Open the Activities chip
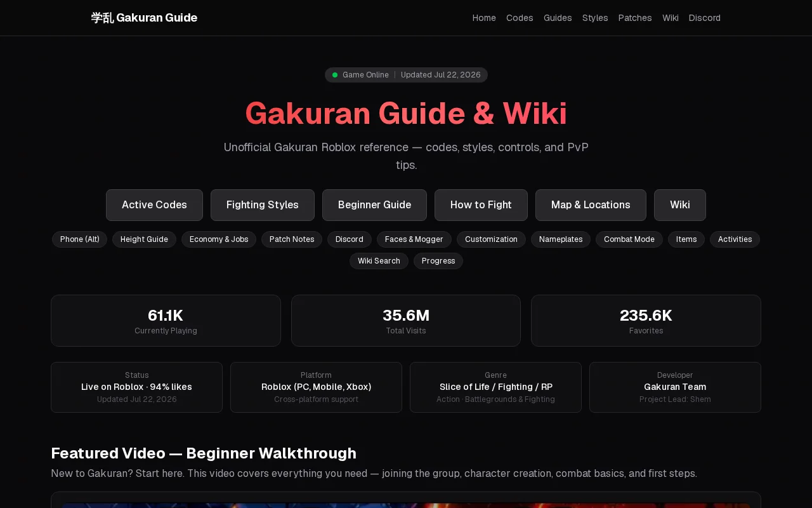The height and width of the screenshot is (508, 812). point(735,239)
